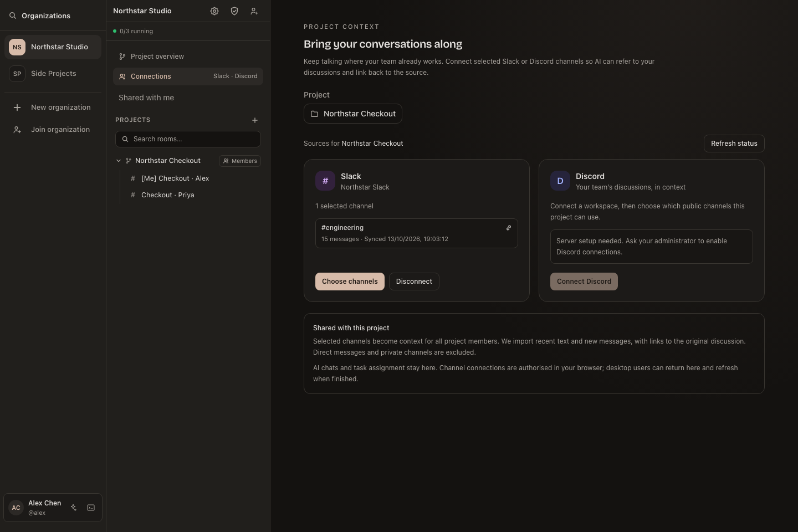
Task: Click the Northstar Studio panel title
Action: 142,11
